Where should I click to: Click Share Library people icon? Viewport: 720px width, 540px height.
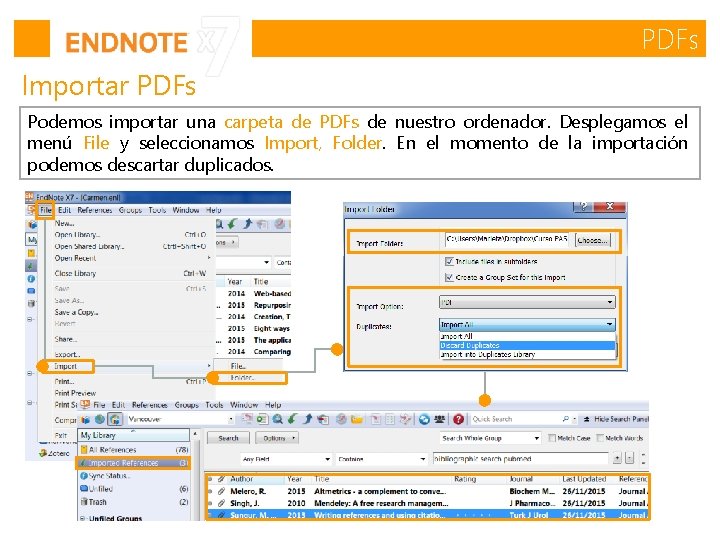439,419
